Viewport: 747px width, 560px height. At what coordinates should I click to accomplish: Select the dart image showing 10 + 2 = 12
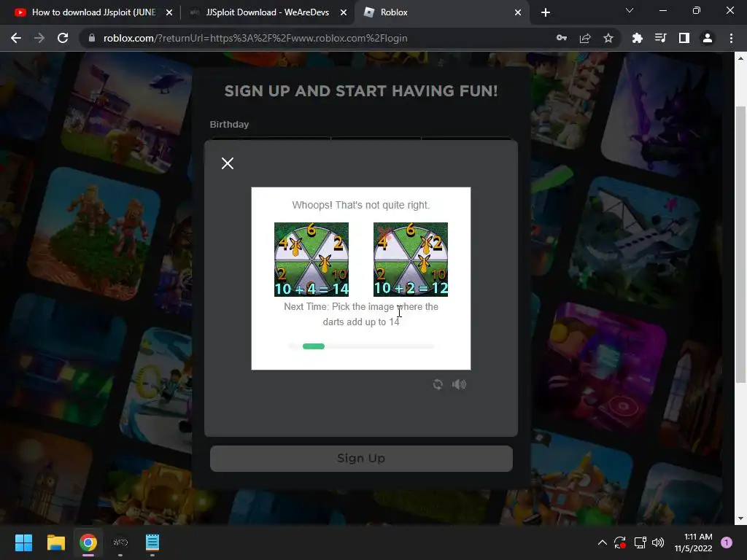[411, 260]
